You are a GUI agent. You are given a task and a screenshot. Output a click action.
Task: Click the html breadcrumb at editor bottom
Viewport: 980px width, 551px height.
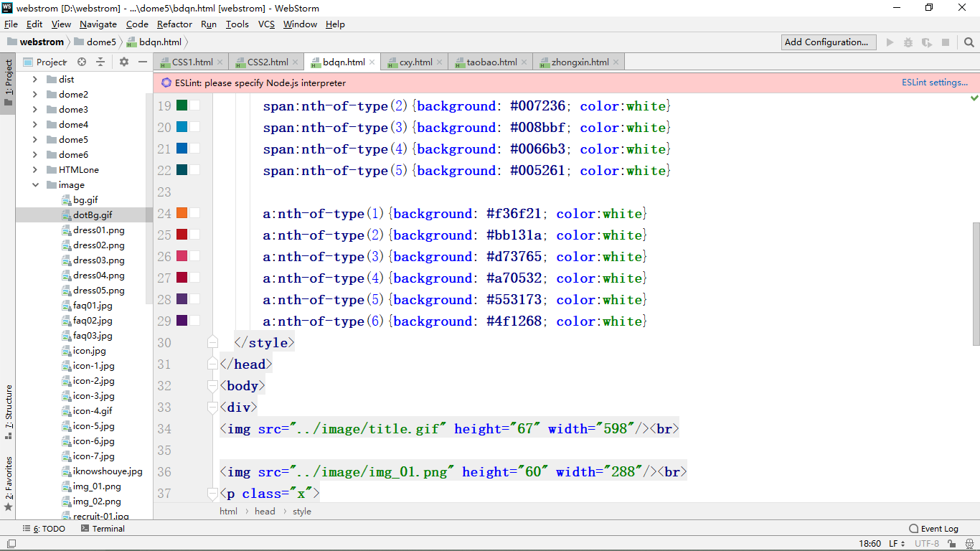228,512
